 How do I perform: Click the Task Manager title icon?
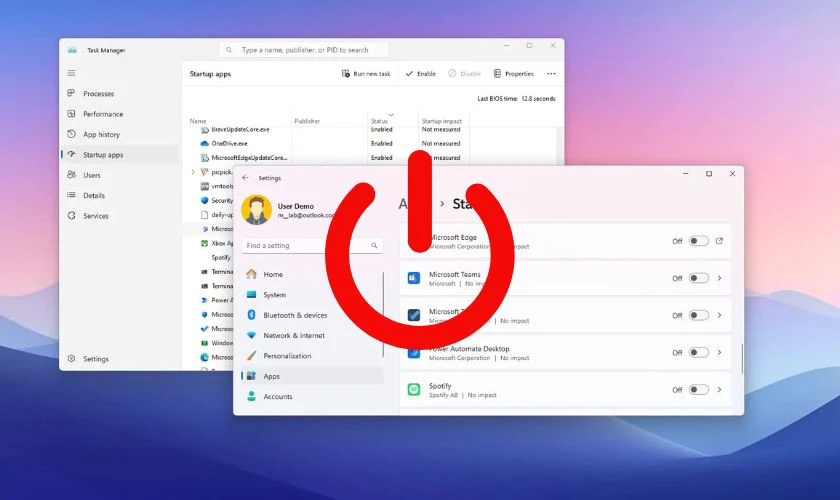72,50
